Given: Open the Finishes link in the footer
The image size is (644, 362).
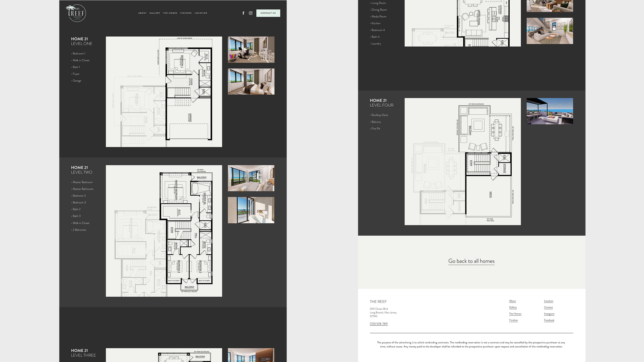Looking at the screenshot, I should tap(513, 320).
